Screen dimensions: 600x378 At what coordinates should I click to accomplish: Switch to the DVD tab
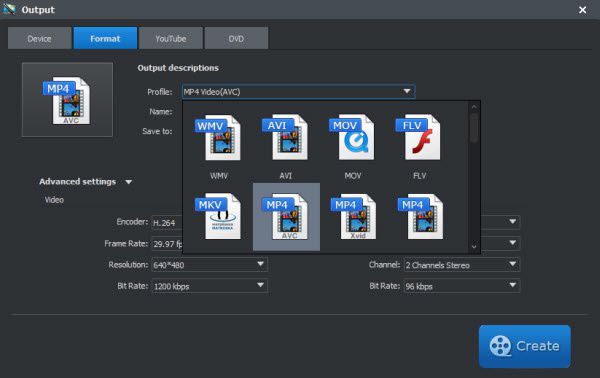(x=236, y=38)
